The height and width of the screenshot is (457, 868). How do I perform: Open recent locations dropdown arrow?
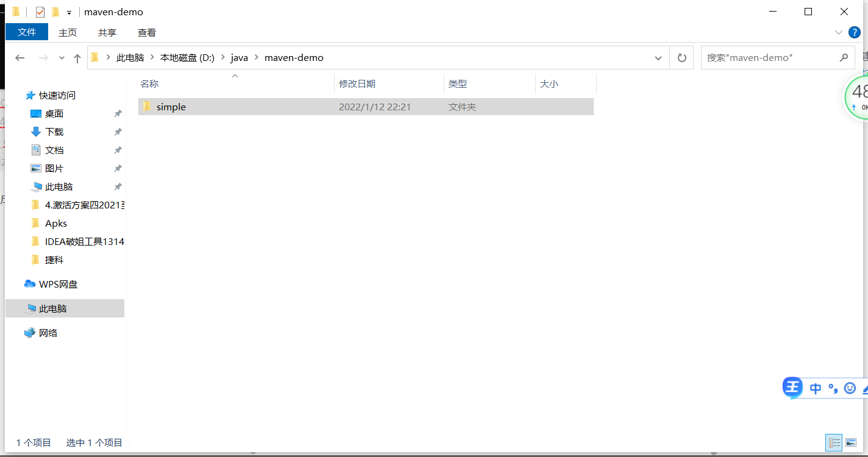(62, 58)
